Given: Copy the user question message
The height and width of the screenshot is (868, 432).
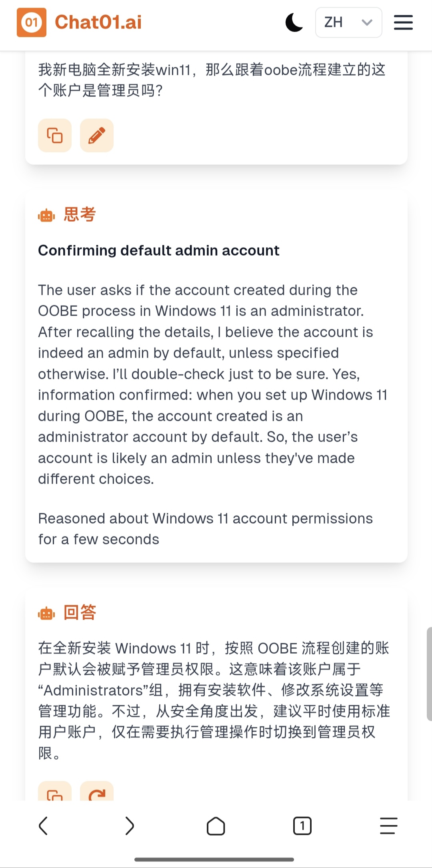Looking at the screenshot, I should [x=55, y=135].
